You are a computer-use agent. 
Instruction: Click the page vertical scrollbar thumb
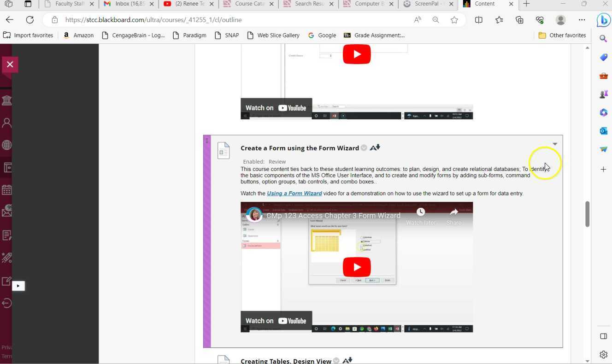[x=587, y=214]
